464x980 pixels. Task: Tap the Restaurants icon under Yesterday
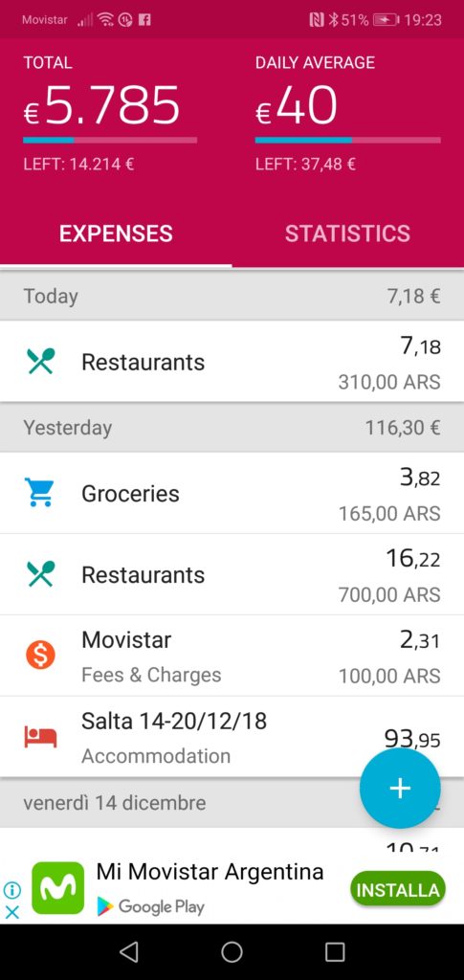click(40, 574)
